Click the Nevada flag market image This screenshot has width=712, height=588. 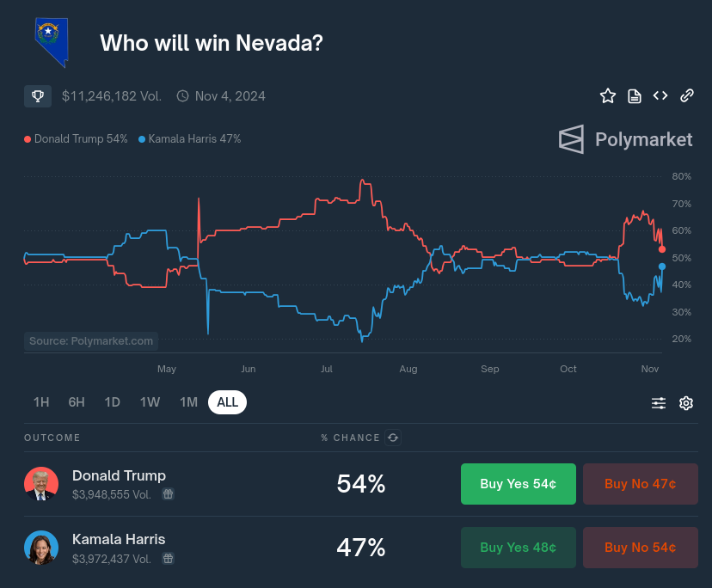pos(52,41)
